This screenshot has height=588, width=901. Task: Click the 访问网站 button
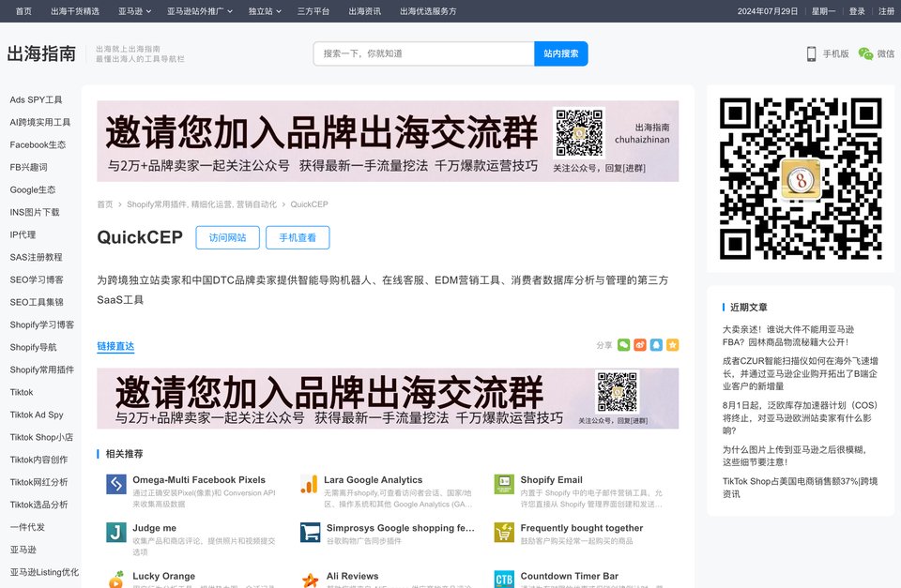tap(227, 237)
